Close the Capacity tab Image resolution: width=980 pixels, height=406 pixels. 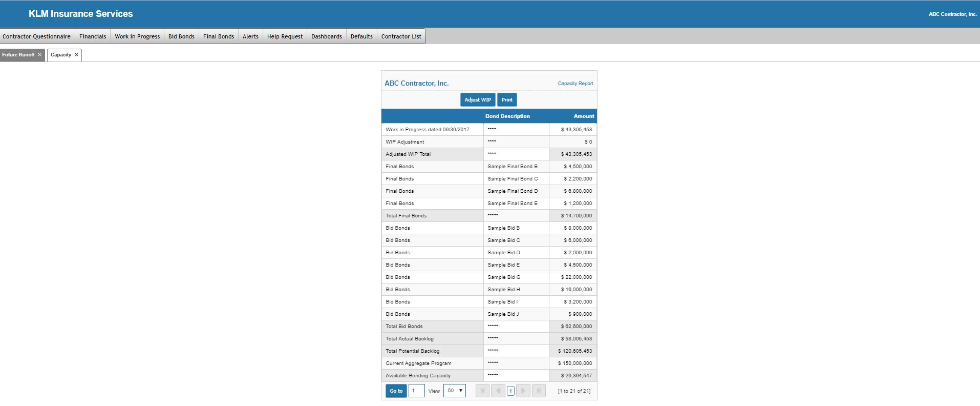click(77, 55)
